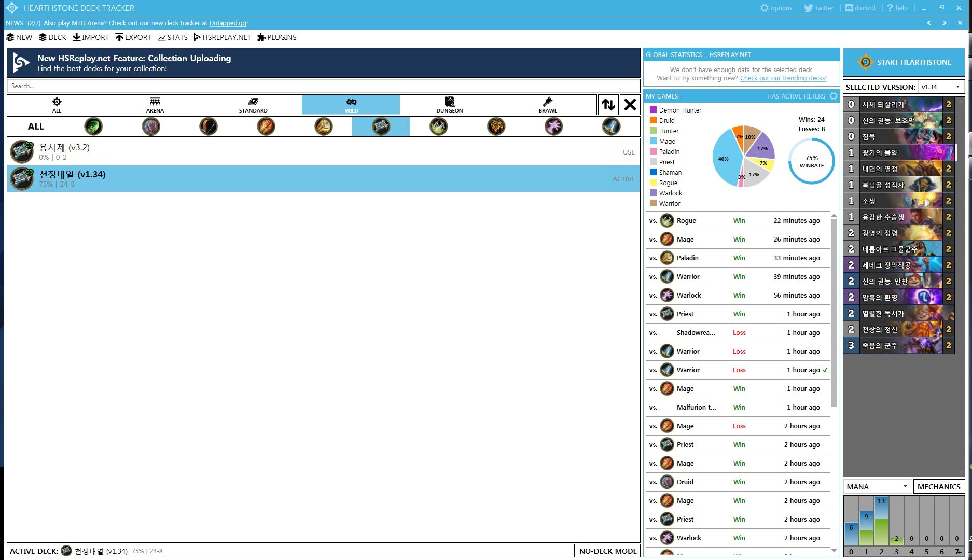Click the Warlock legend color swatch
The image size is (972, 560).
tap(654, 193)
